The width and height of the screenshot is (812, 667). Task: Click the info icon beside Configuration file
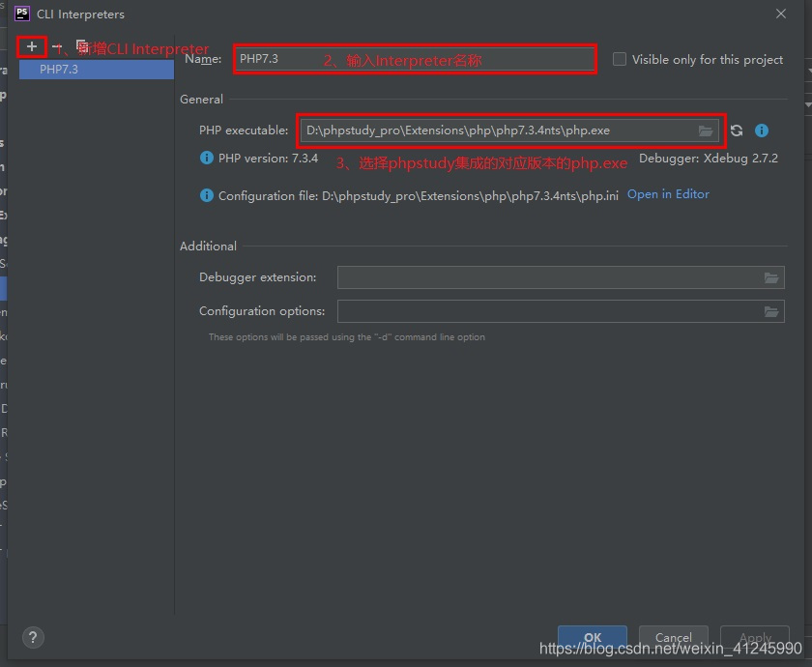(x=206, y=195)
